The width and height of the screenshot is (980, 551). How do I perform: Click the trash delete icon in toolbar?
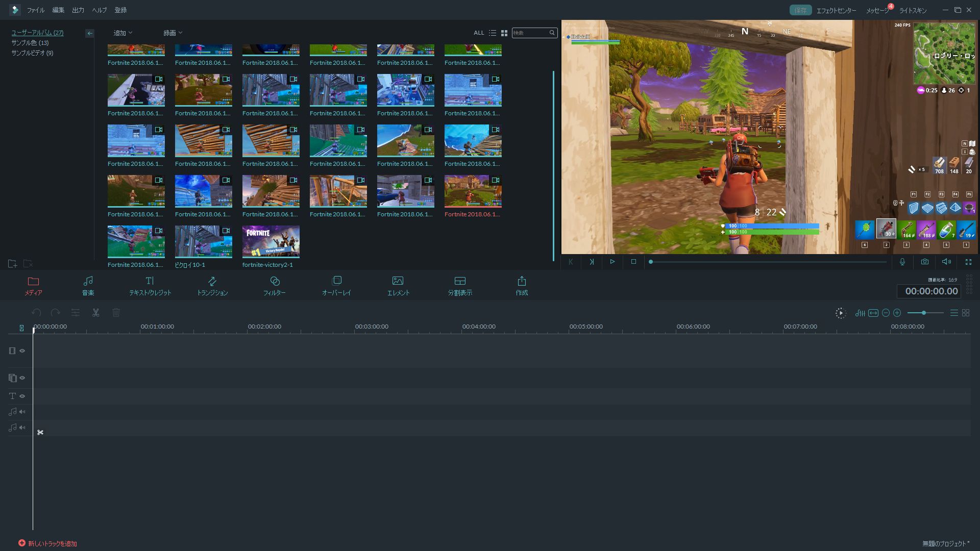coord(116,312)
